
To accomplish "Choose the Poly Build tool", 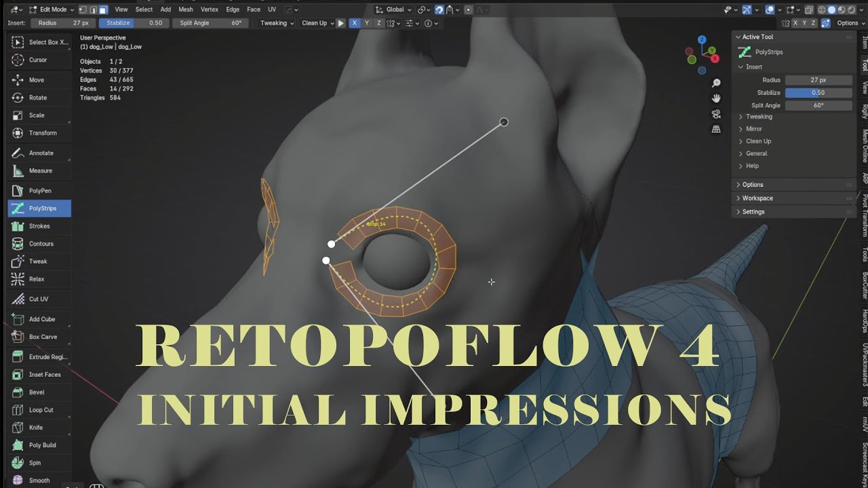I will point(39,445).
